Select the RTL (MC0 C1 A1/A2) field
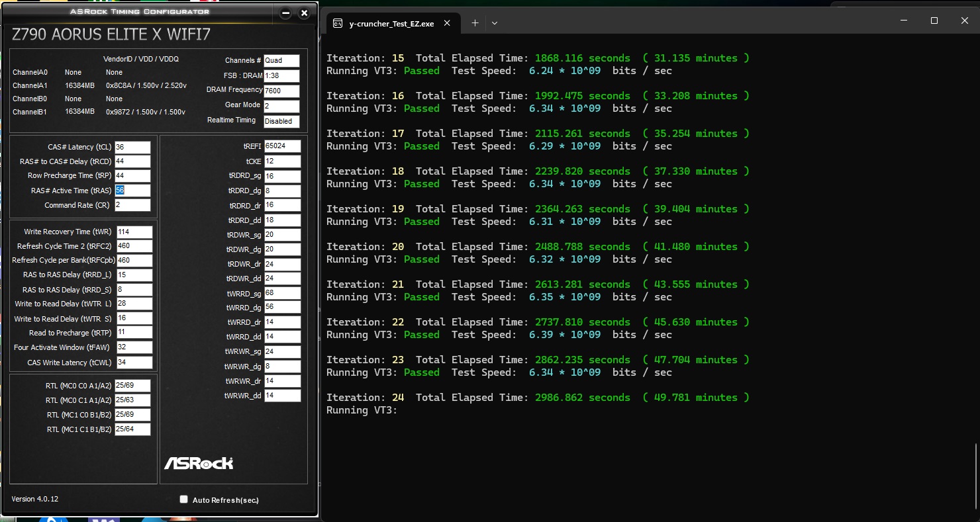Viewport: 980px width, 522px height. [132, 400]
